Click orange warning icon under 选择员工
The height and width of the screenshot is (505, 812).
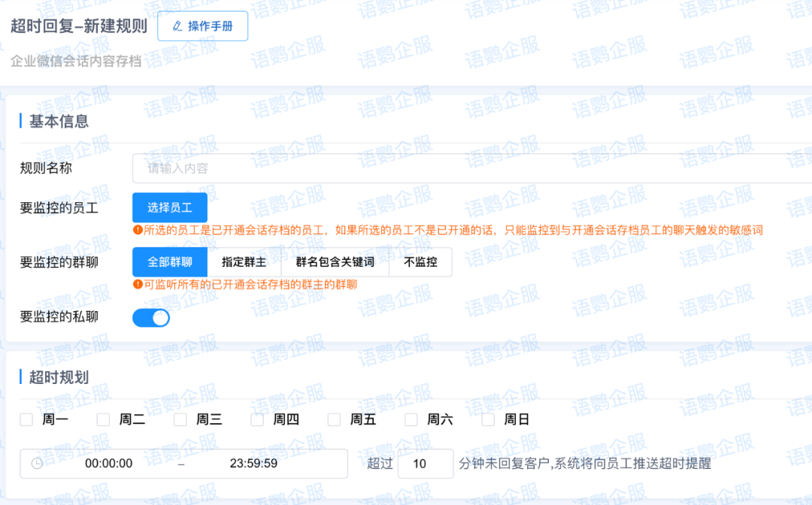point(138,230)
